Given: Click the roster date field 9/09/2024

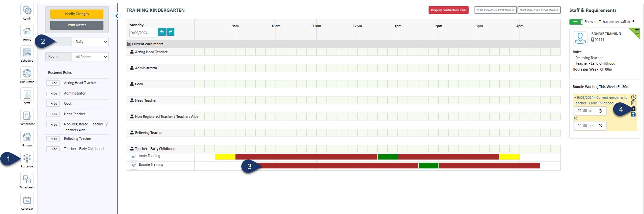Looking at the screenshot, I should pyautogui.click(x=143, y=33).
